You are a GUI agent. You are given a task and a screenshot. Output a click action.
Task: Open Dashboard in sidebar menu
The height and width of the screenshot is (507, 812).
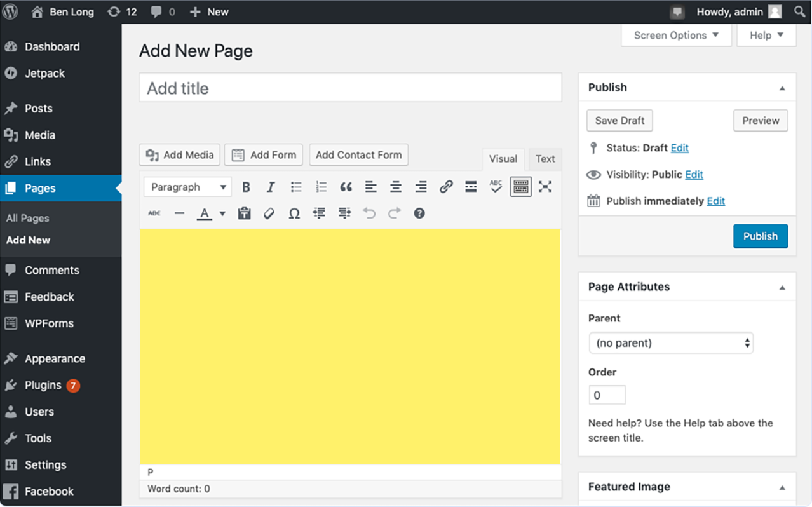click(60, 47)
